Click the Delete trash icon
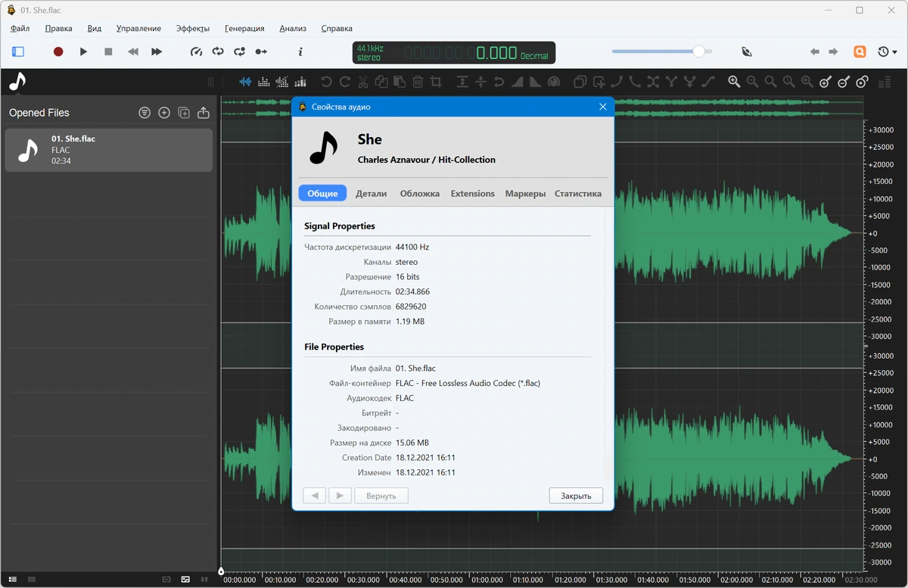The width and height of the screenshot is (908, 588). (418, 82)
